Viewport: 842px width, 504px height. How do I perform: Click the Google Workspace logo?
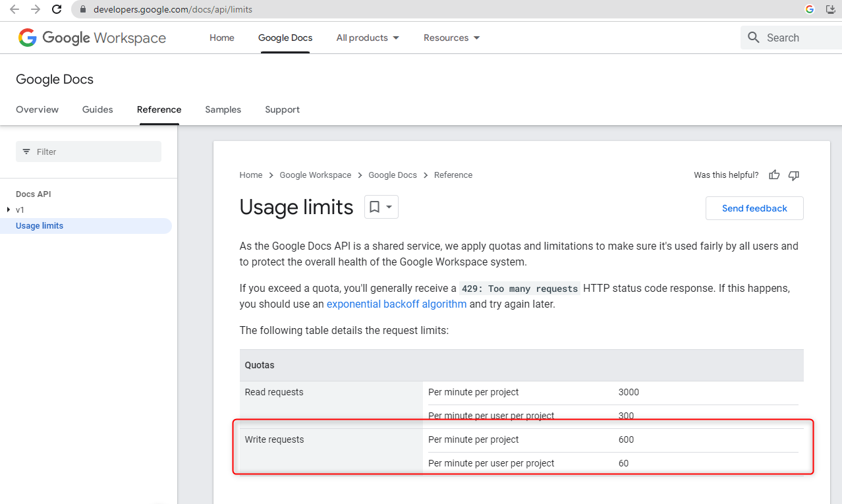coord(92,38)
